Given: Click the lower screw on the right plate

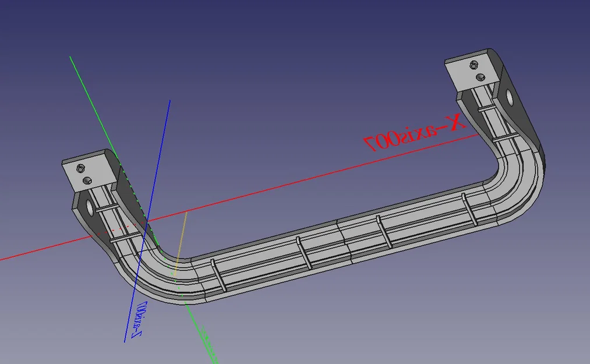Looking at the screenshot, I should (x=481, y=76).
